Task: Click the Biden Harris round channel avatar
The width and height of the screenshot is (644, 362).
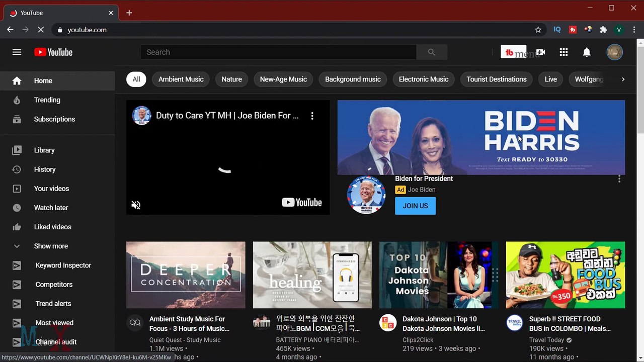Action: click(x=366, y=195)
